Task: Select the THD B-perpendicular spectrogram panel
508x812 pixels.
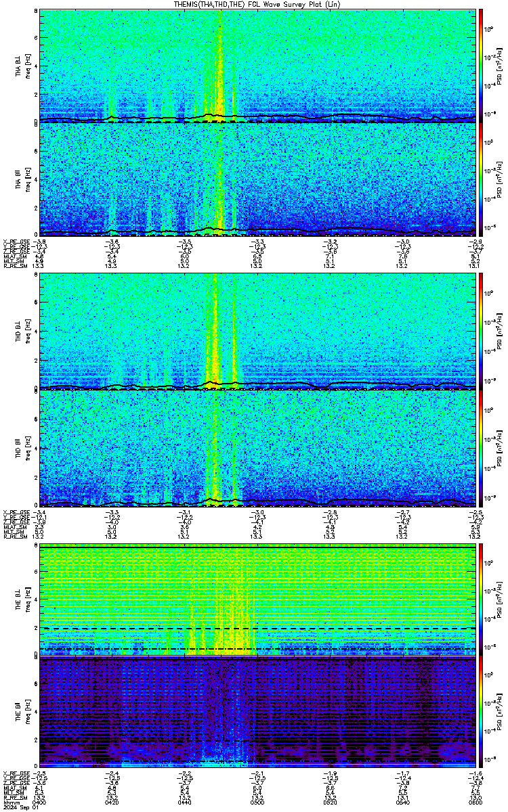Action: coord(257,331)
